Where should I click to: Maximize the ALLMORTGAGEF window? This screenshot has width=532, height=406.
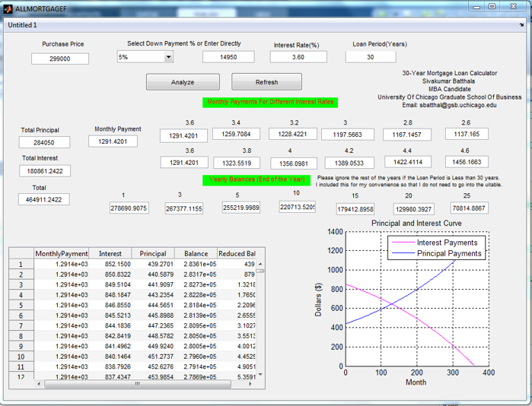tap(492, 7)
